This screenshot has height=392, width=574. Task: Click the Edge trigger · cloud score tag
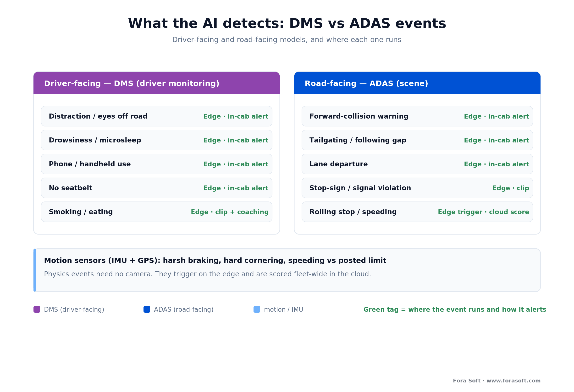484,212
